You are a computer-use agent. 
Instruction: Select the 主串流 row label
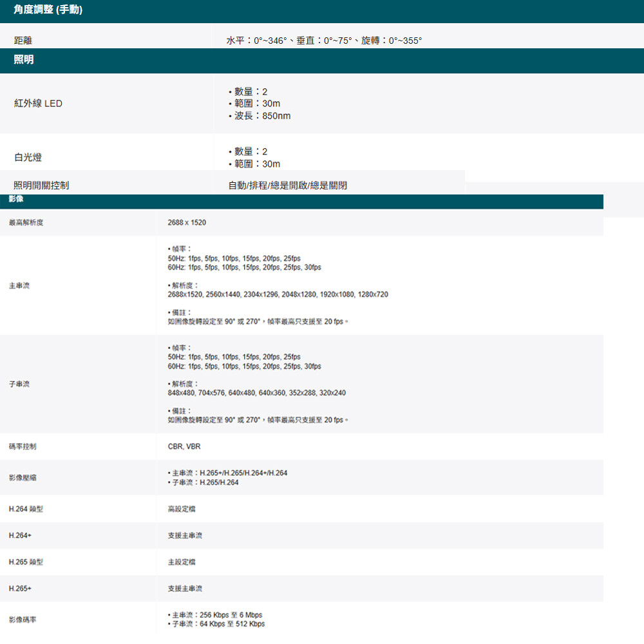click(19, 285)
